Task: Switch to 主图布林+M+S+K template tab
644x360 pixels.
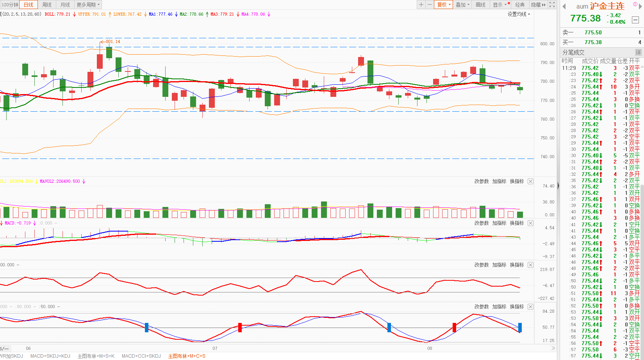Action: click(x=96, y=356)
